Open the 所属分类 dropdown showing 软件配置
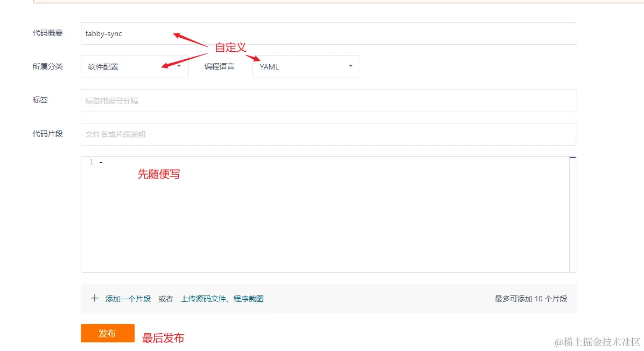Viewport: 644px width, 351px height. point(134,67)
